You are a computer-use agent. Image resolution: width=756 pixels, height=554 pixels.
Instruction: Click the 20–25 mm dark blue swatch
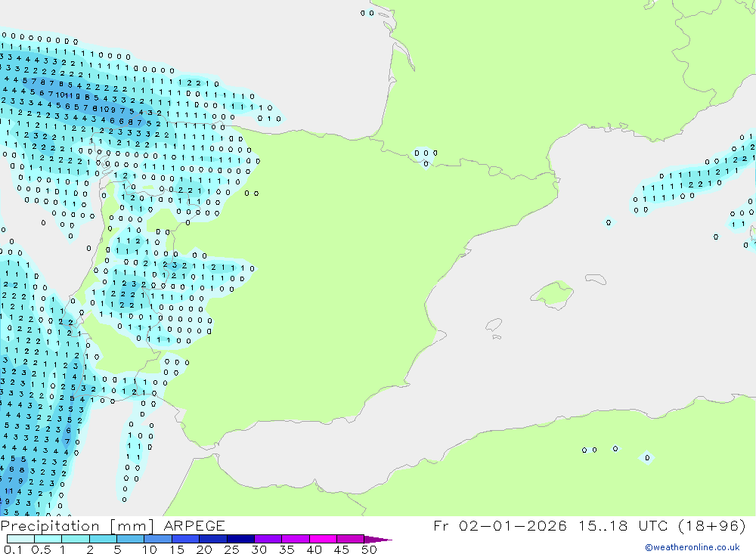(213, 539)
